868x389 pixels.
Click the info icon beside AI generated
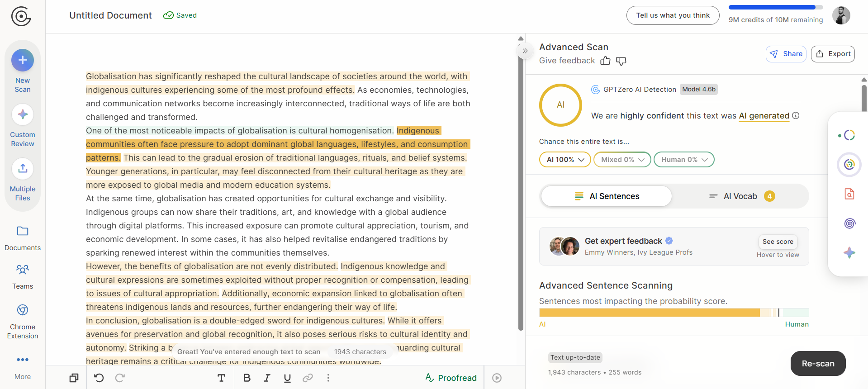(796, 115)
